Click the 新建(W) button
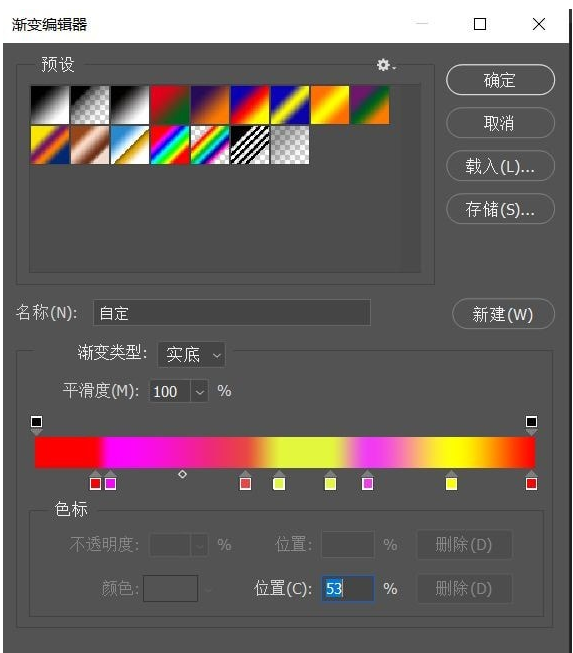The width and height of the screenshot is (573, 653). pos(503,314)
